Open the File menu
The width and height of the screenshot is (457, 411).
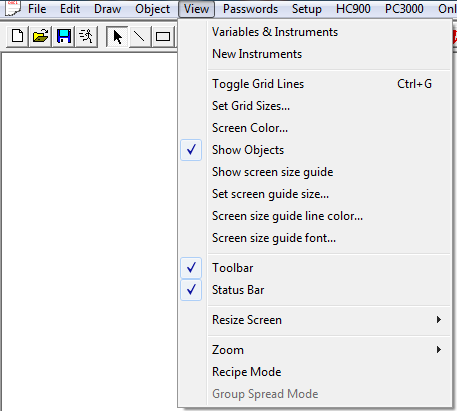tap(37, 9)
